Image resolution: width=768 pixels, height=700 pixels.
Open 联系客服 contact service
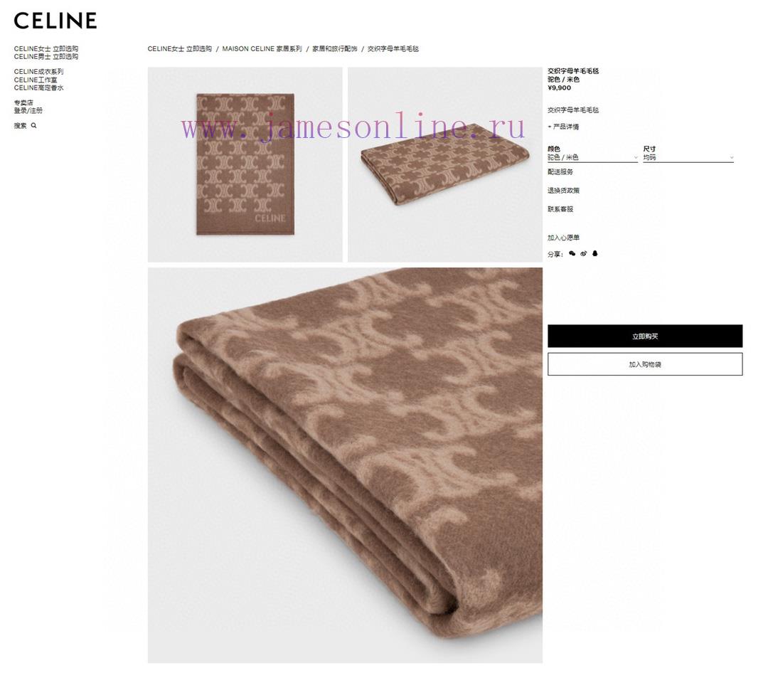pos(560,209)
